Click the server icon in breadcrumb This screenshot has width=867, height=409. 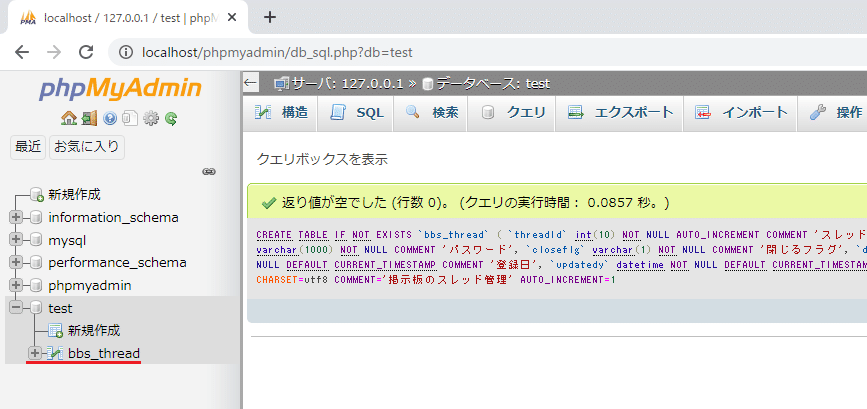pos(282,84)
